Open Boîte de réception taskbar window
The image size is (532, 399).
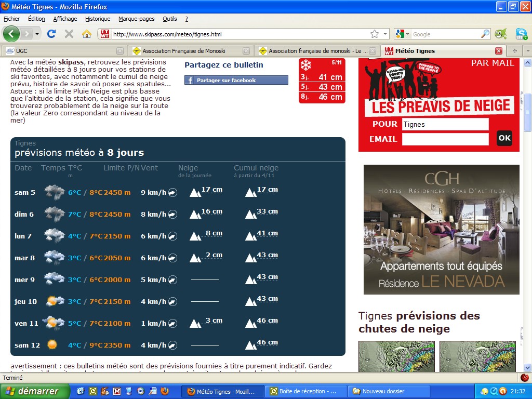pyautogui.click(x=307, y=391)
